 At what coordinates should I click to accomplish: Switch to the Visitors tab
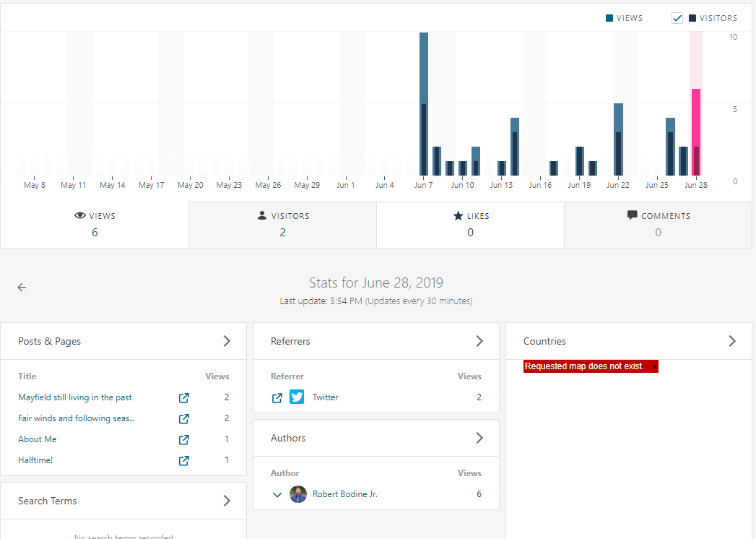pos(282,224)
